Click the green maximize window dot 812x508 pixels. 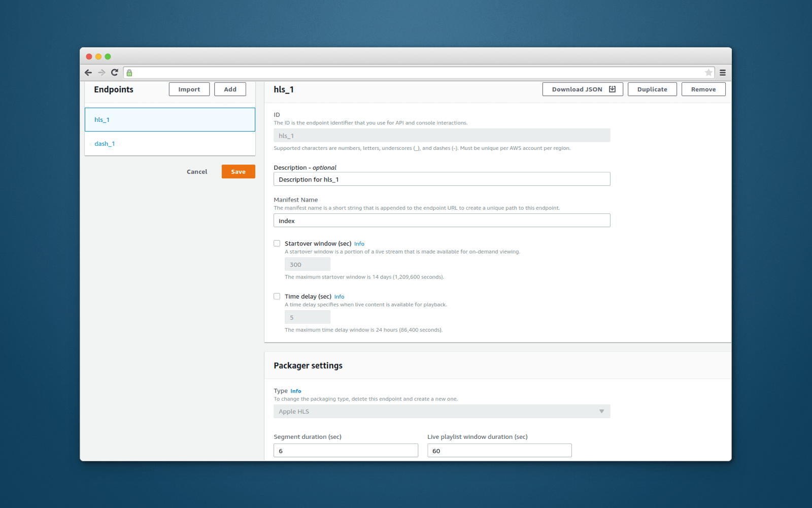pyautogui.click(x=108, y=56)
